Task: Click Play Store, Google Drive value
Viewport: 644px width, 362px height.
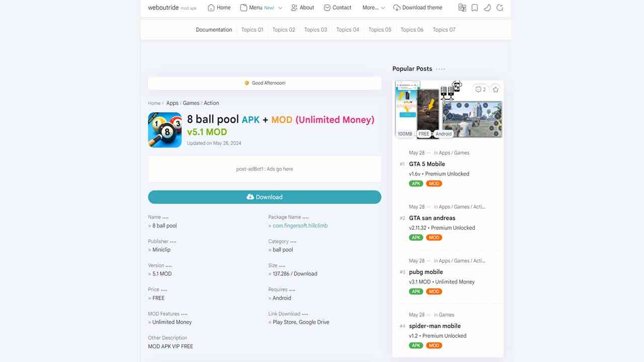Action: (x=301, y=322)
